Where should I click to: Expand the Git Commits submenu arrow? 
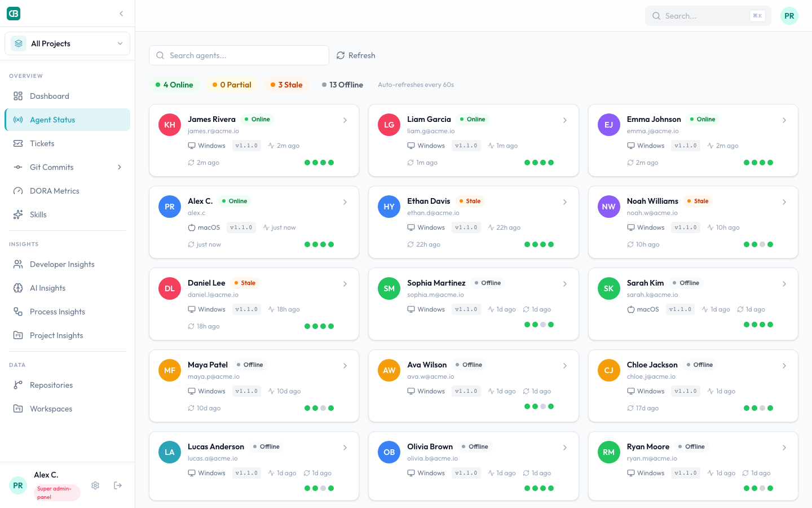[120, 167]
